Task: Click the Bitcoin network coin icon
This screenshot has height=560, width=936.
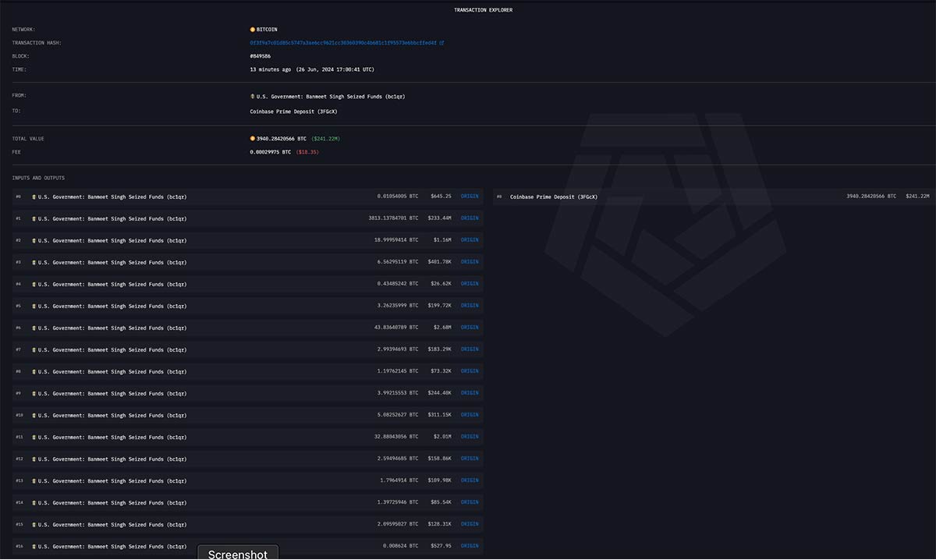Action: point(253,30)
